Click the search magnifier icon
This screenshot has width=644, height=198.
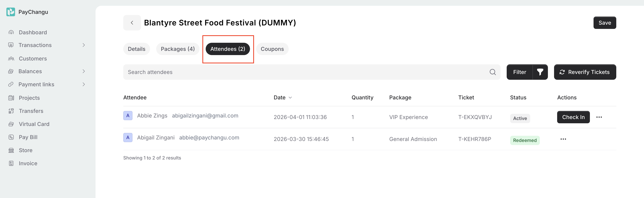(x=492, y=72)
